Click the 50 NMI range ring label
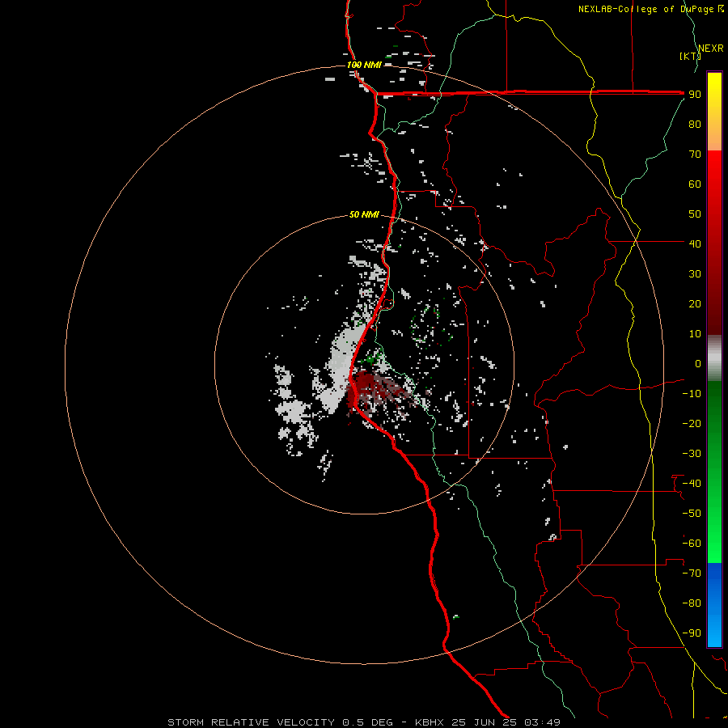 (365, 214)
